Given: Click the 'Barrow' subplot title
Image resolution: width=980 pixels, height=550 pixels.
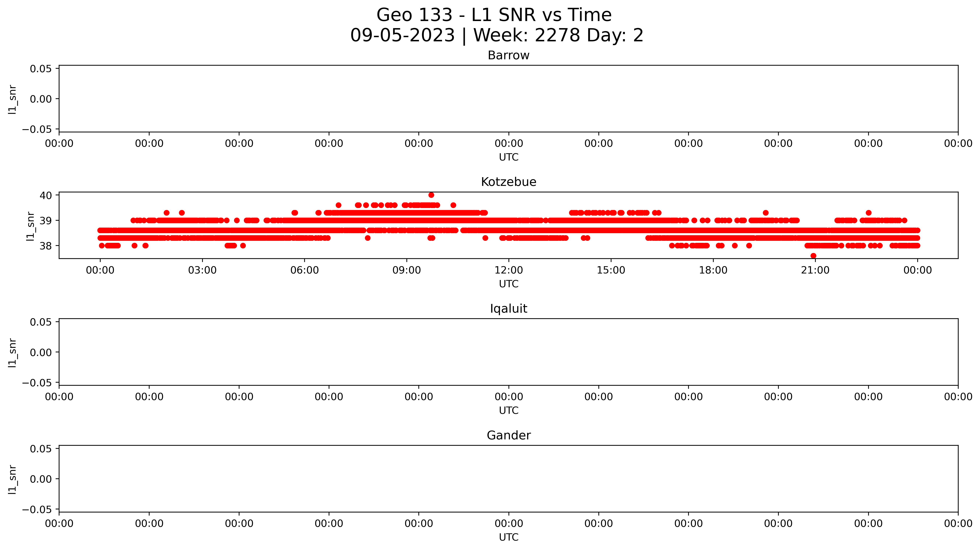Looking at the screenshot, I should tap(508, 55).
